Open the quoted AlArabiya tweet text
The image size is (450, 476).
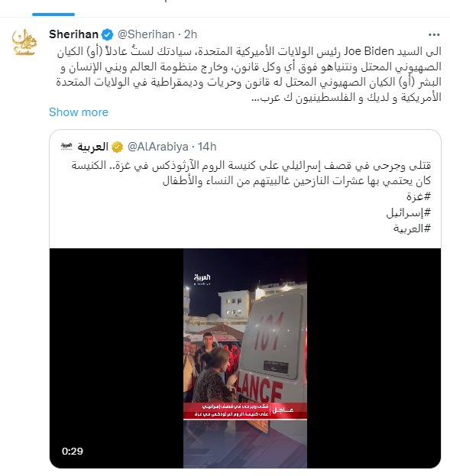[251, 173]
